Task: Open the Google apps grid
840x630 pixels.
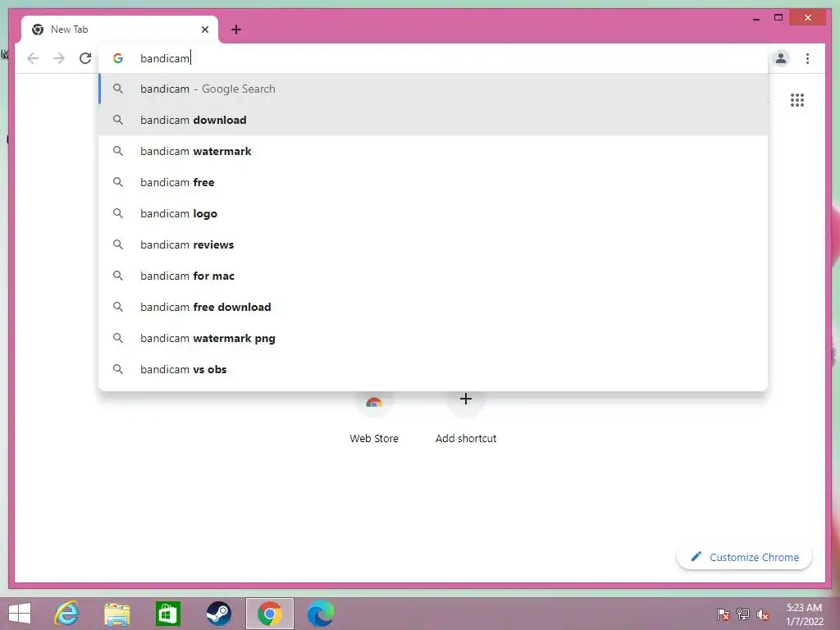Action: click(797, 100)
